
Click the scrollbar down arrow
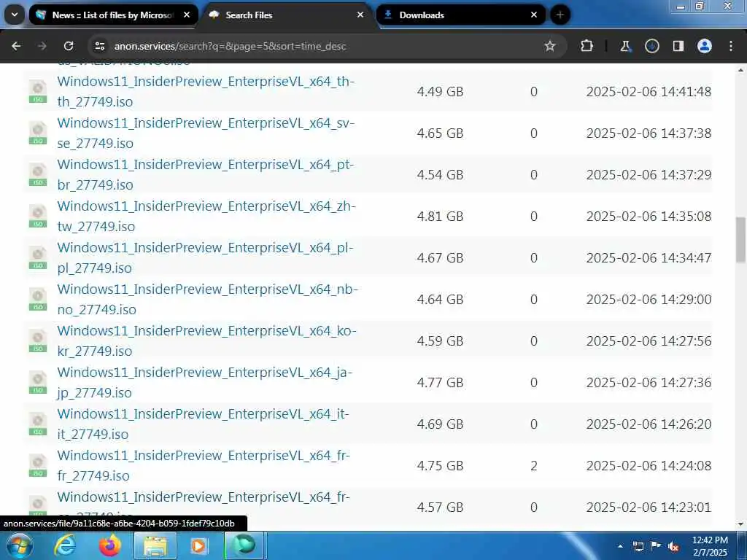741,524
